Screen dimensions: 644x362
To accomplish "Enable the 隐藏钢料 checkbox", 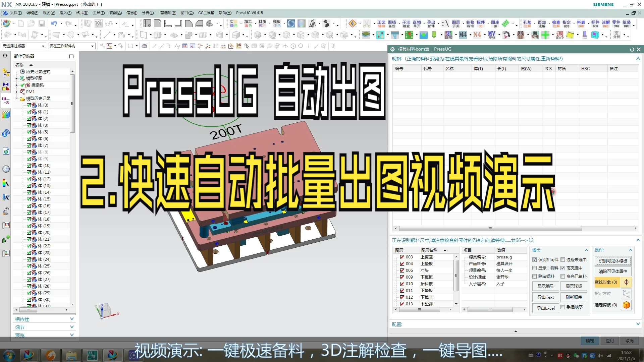I will pyautogui.click(x=534, y=277).
